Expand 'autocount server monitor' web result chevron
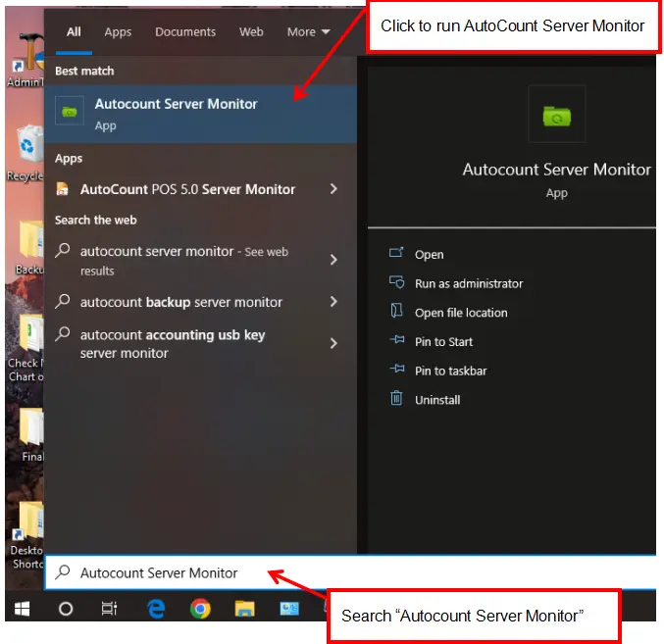 click(x=333, y=260)
